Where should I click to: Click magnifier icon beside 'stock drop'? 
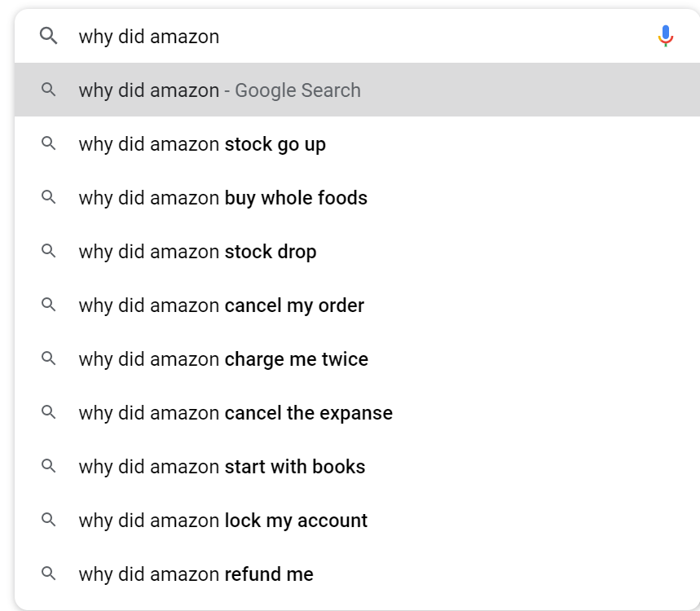48,251
